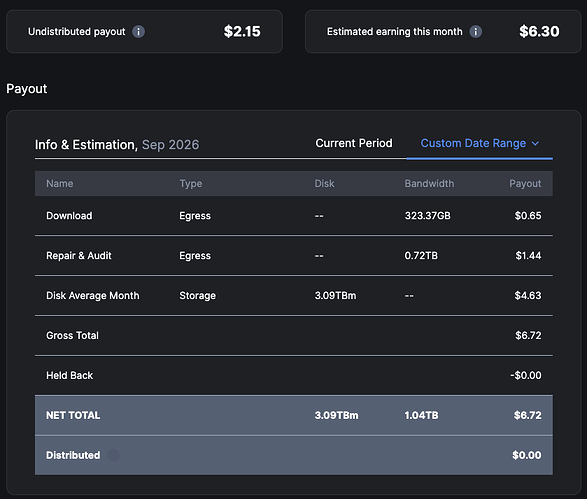This screenshot has height=499, width=587.
Task: Click Egress type in the Download row
Action: [x=195, y=216]
